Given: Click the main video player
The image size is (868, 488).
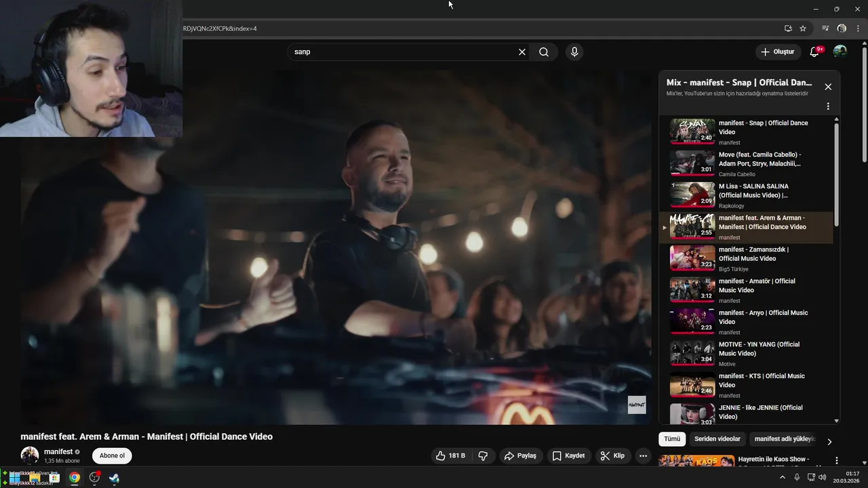Looking at the screenshot, I should pyautogui.click(x=336, y=247).
